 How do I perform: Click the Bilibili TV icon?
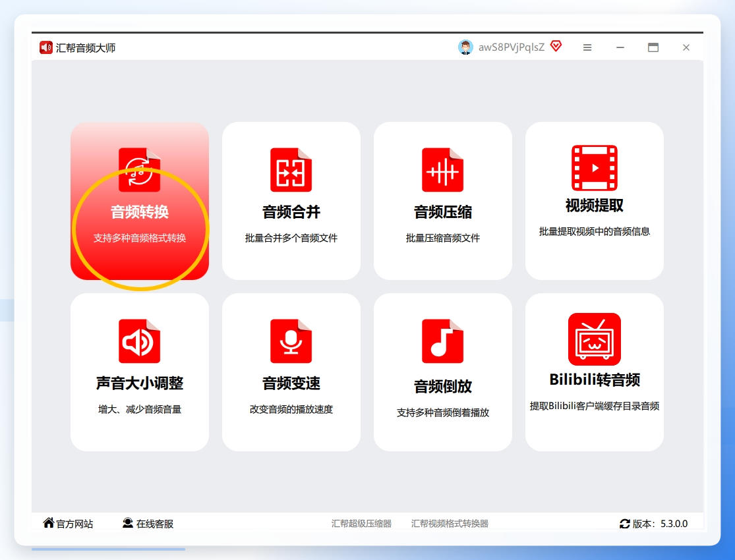(595, 339)
